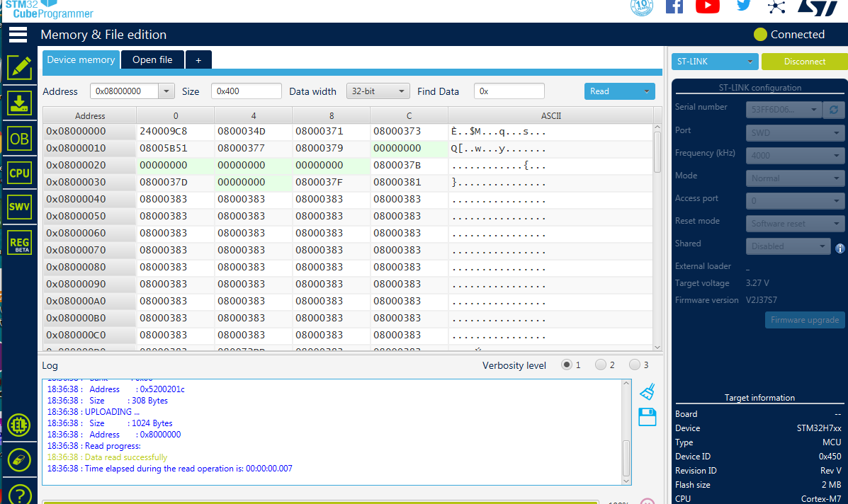Screen dimensions: 848x504
Task: Open the CPU sidebar icon
Action: pyautogui.click(x=19, y=173)
